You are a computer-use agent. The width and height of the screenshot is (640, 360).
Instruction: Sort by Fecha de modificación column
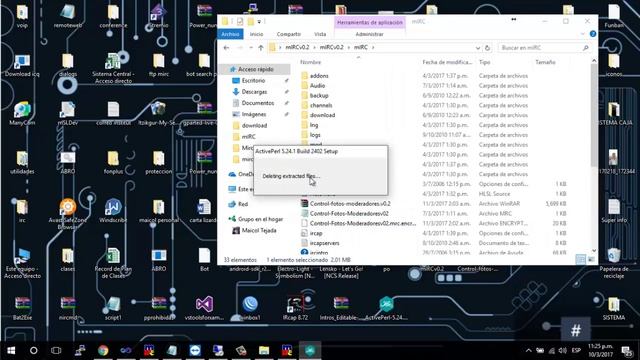447,62
